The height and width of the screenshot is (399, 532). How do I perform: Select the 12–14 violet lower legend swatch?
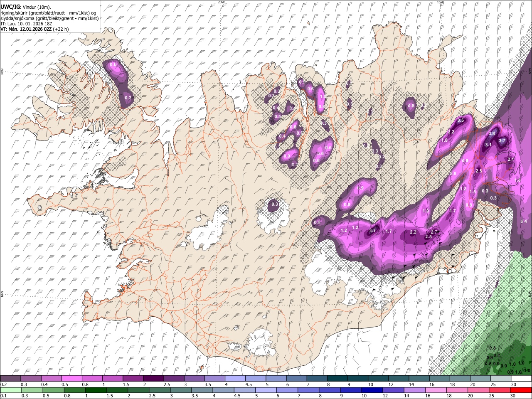click(393, 390)
